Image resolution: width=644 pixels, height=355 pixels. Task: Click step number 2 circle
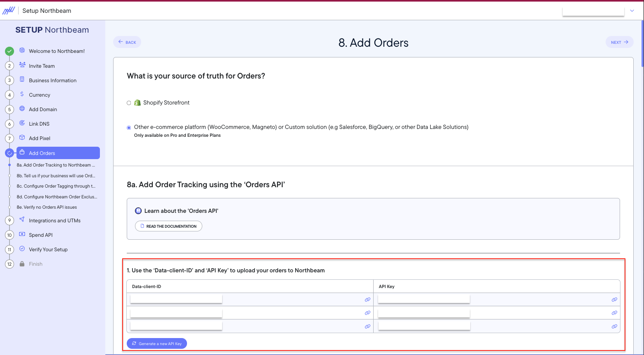coord(9,66)
